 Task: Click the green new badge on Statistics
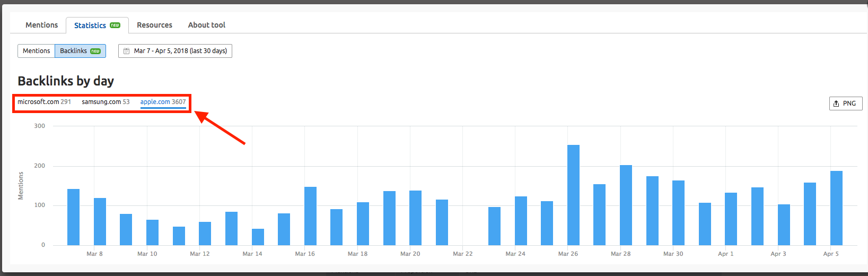[x=115, y=25]
